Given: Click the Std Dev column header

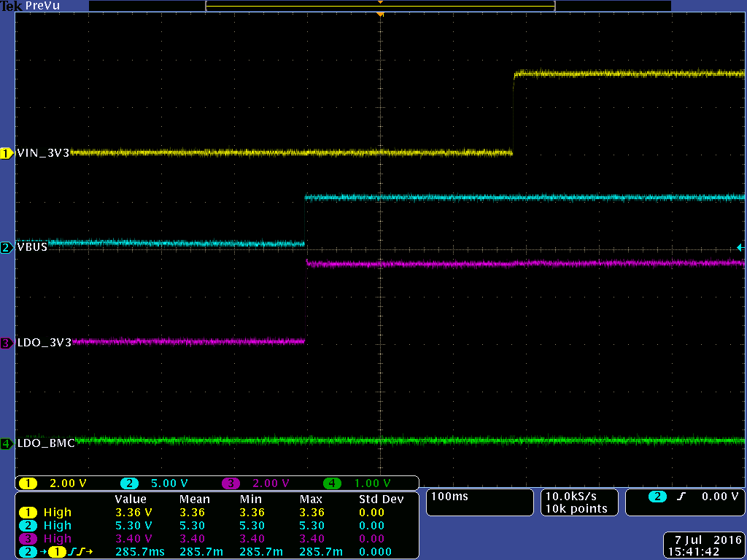Looking at the screenshot, I should tap(381, 499).
